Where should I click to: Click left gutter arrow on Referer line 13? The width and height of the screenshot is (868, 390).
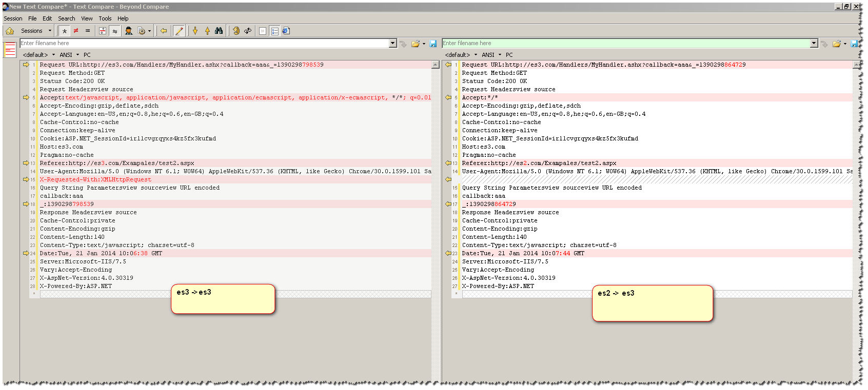pos(26,163)
